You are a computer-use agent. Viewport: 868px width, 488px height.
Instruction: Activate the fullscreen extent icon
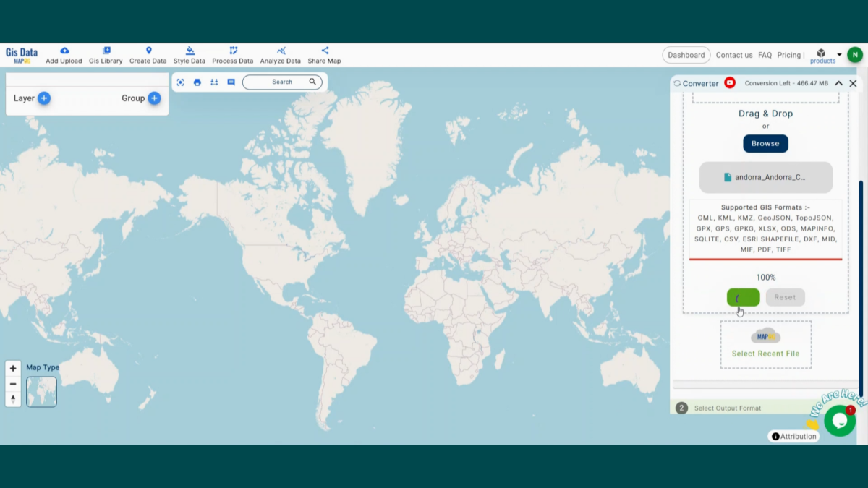179,82
